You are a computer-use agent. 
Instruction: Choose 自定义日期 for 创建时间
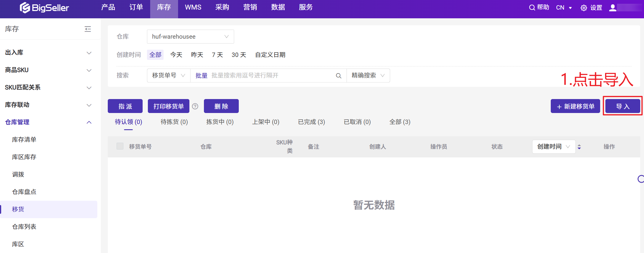tap(270, 55)
